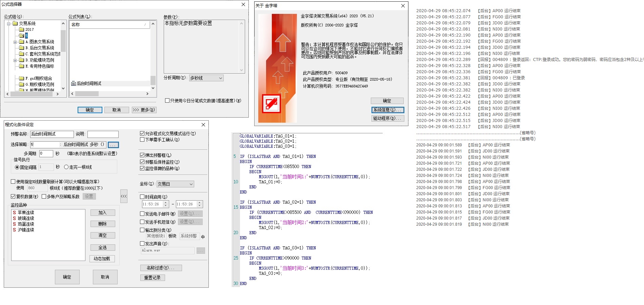Collapse the 交易系统 tree node
This screenshot has width=644, height=305.
tap(9, 23)
